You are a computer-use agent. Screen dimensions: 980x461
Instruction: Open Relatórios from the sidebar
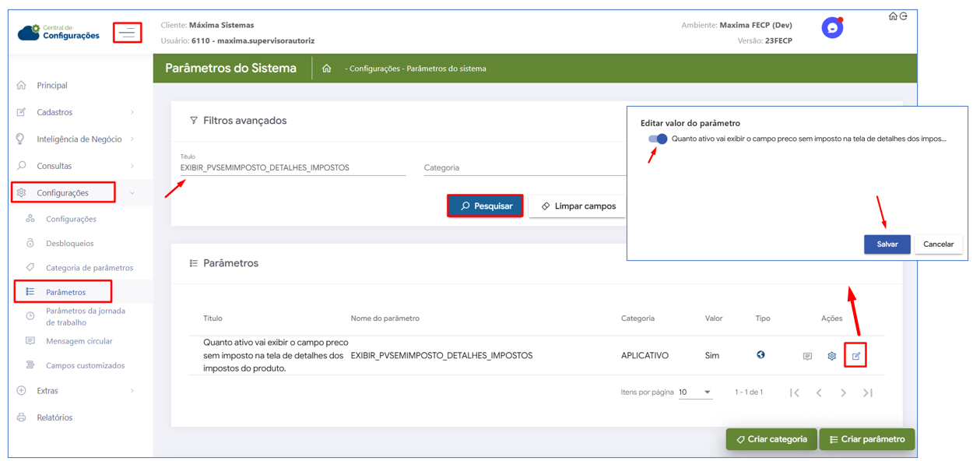point(54,417)
